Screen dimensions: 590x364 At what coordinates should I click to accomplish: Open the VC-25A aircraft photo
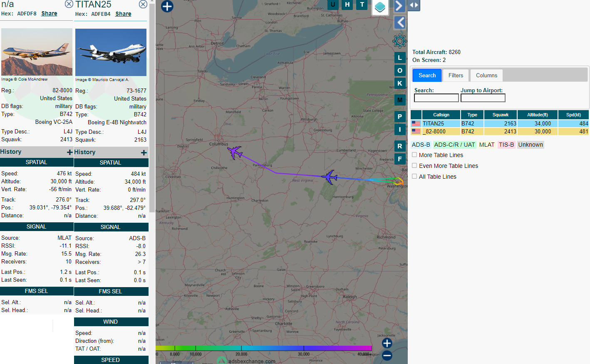click(x=37, y=52)
